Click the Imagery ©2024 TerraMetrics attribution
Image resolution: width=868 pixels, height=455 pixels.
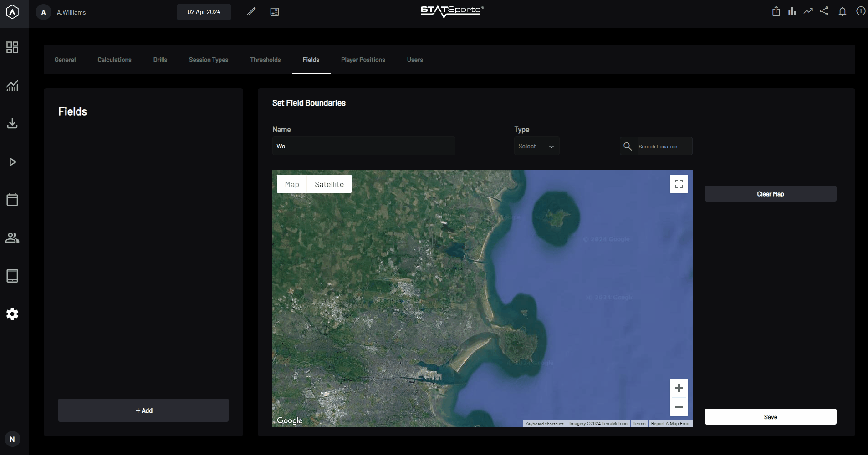[598, 424]
